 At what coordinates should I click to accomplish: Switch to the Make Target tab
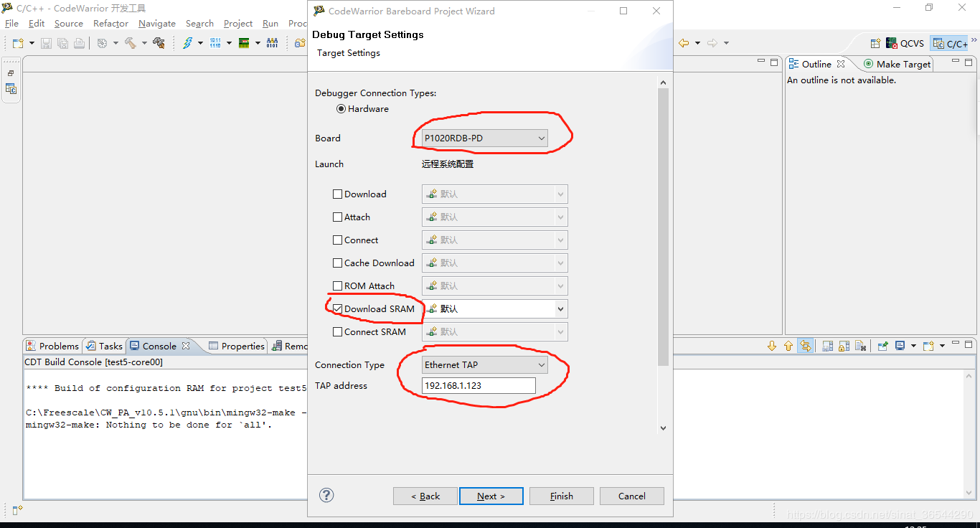(x=897, y=64)
